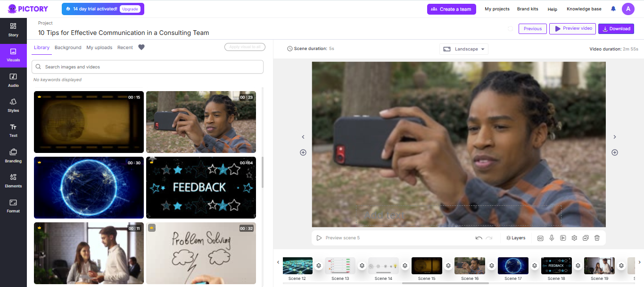Open the Format panel
This screenshot has height=287, width=644.
click(13, 206)
